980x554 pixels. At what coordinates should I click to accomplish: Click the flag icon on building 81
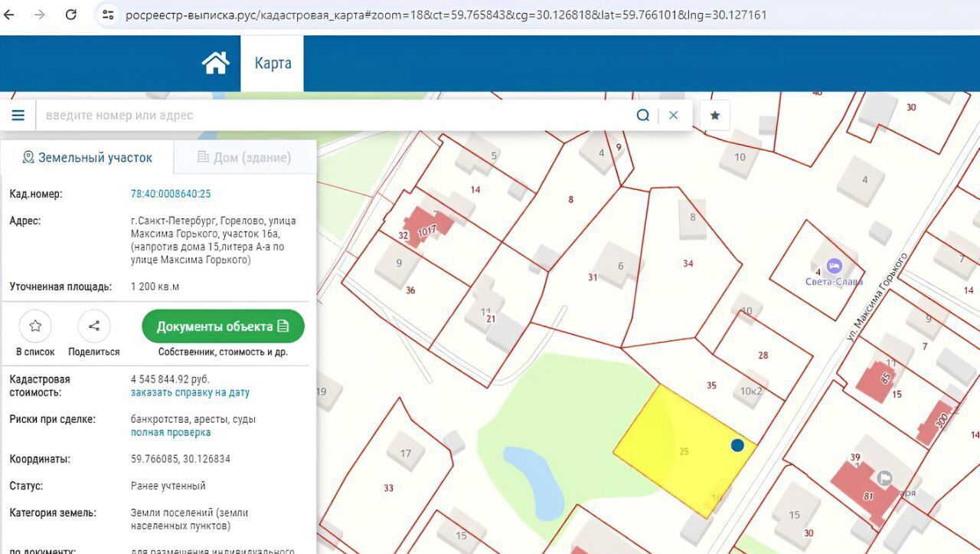[x=885, y=478]
